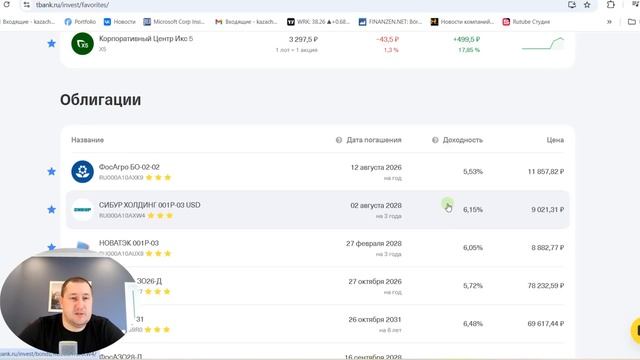Screen dimensions: 640x360
Task: Click НОВАТЭК maturity 27 февраля 2028
Action: point(374,243)
